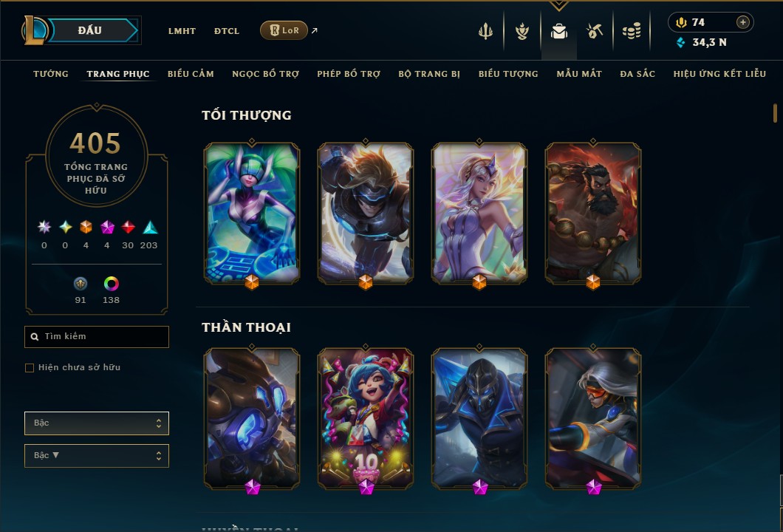Switch to the Biểu Cảm tab

(x=191, y=74)
